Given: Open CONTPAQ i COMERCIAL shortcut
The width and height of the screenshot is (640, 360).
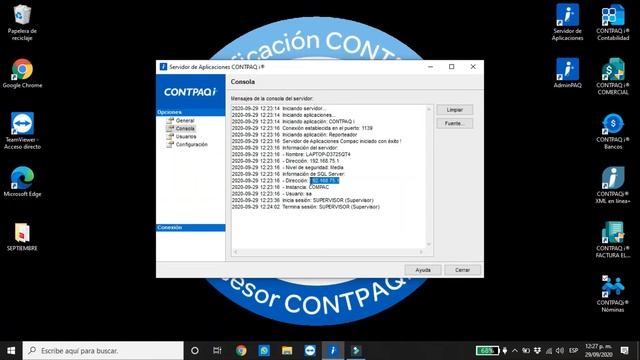Looking at the screenshot, I should [613, 77].
